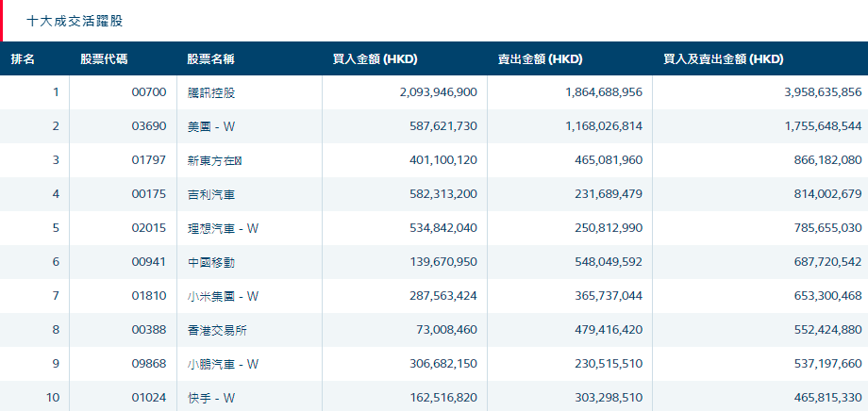Click buy amount 73,008,460
This screenshot has height=411, width=868.
click(446, 330)
